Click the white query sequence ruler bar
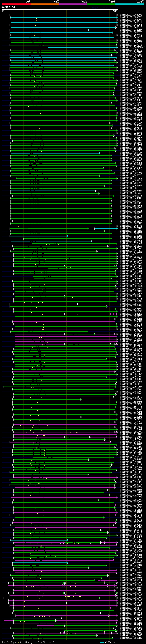This screenshot has width=146, height=644. click(x=60, y=9)
